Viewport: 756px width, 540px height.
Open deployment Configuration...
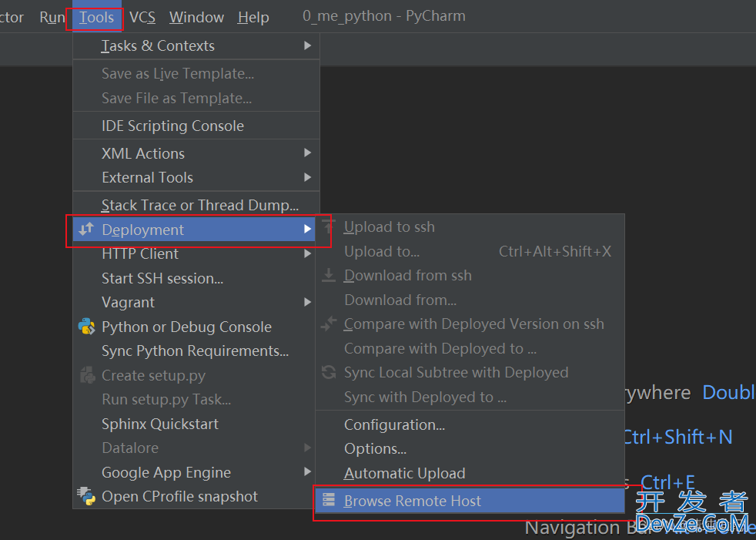pyautogui.click(x=470, y=425)
